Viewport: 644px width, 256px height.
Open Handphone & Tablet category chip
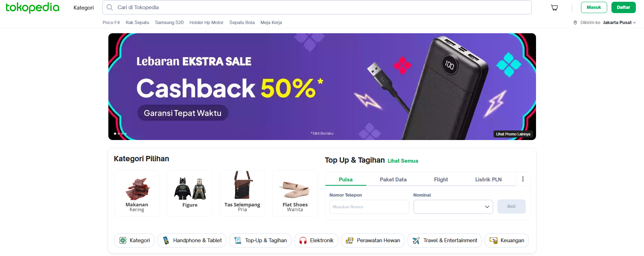point(192,240)
